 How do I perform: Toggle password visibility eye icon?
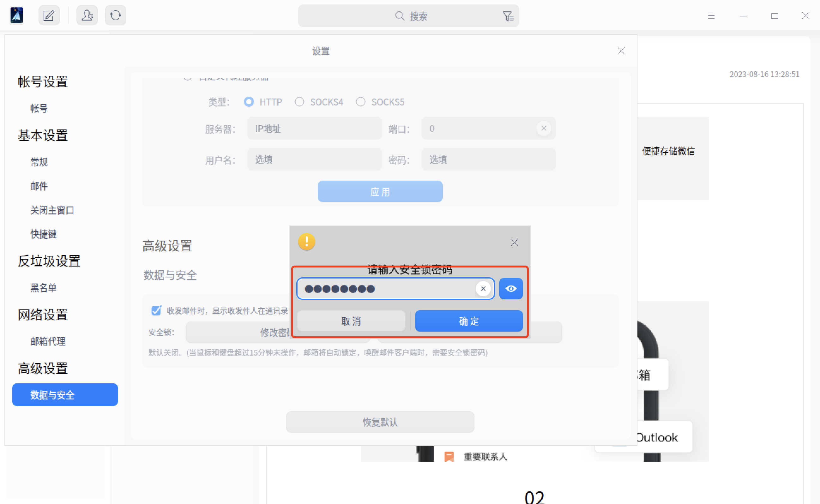pos(511,289)
